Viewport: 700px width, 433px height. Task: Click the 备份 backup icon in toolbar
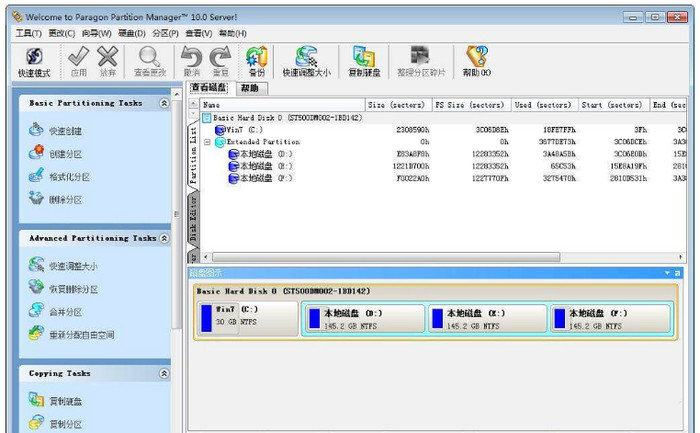(257, 62)
